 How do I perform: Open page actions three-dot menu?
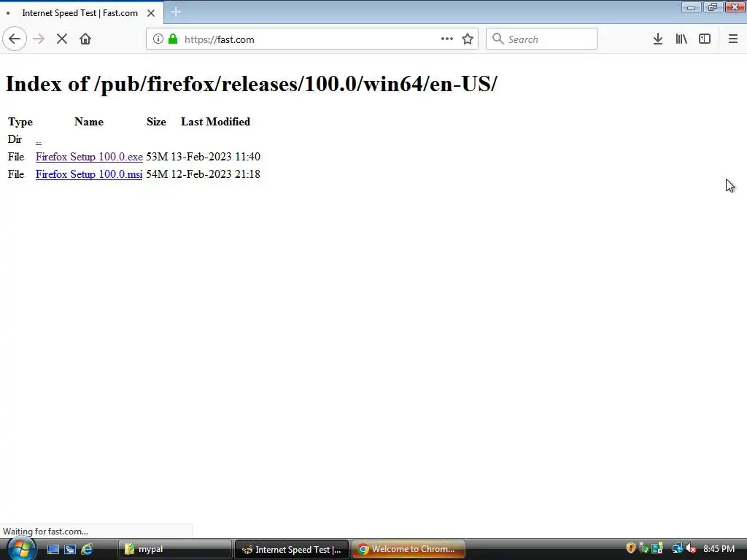tap(447, 39)
